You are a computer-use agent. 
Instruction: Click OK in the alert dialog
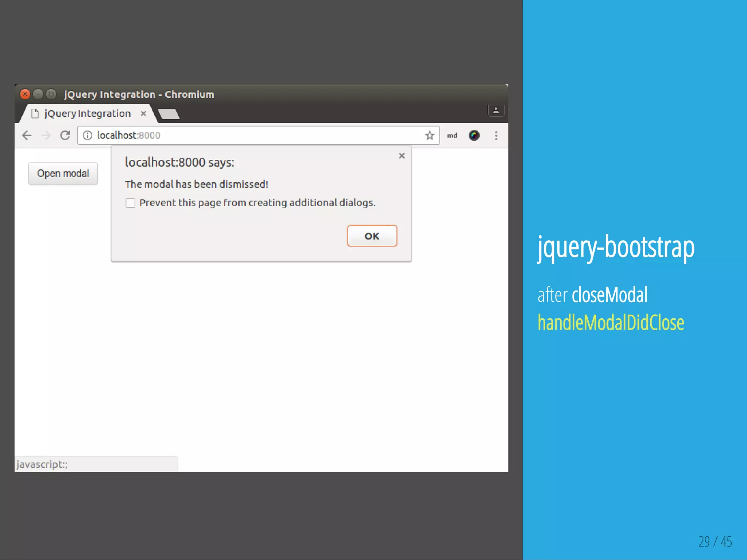pyautogui.click(x=372, y=236)
